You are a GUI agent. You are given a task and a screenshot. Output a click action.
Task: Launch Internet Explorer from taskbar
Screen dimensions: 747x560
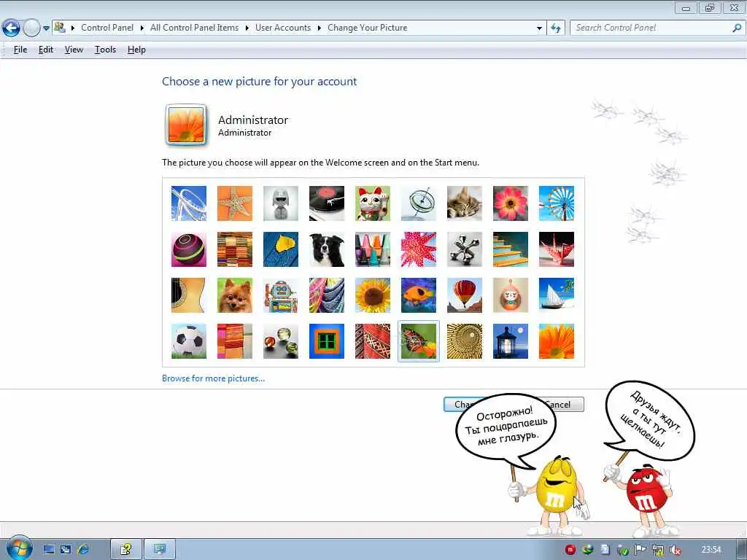83,550
